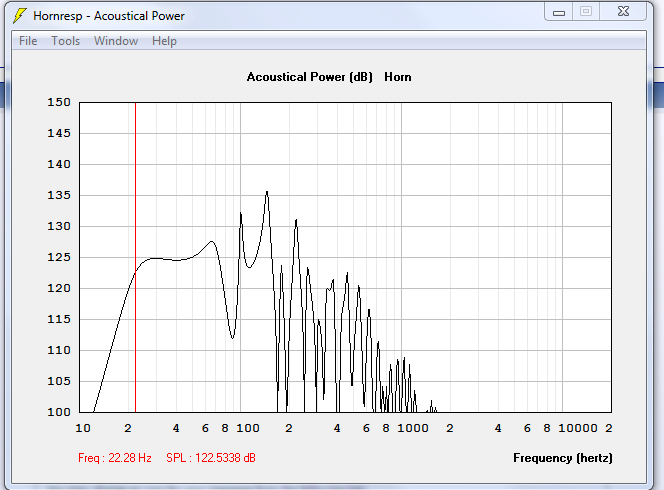Click the 'Frequency (hertz)' axis label

pos(563,458)
